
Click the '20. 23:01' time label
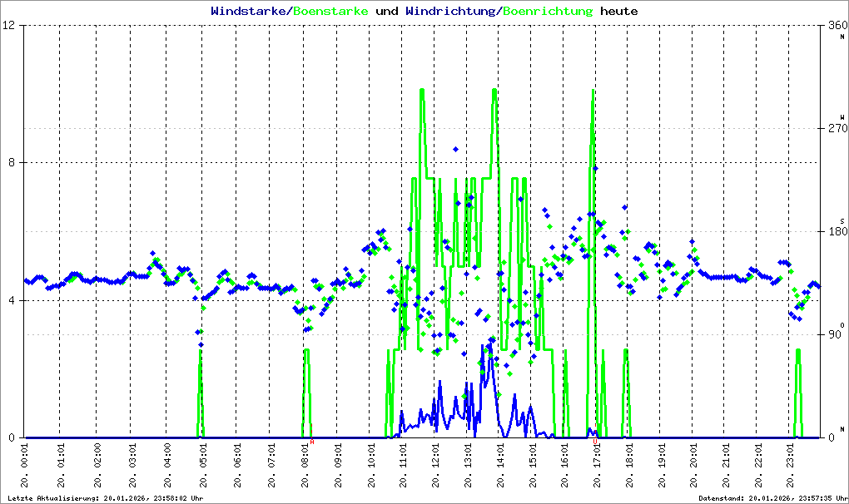pos(791,466)
